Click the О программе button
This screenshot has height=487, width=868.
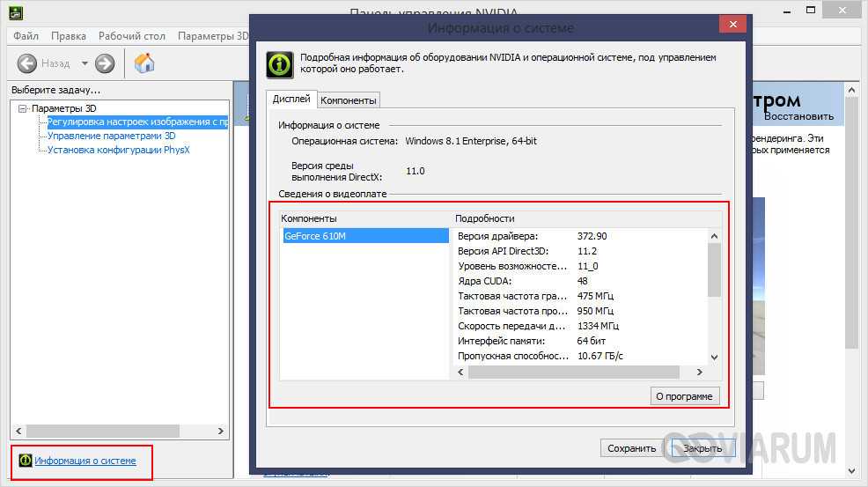pos(684,396)
